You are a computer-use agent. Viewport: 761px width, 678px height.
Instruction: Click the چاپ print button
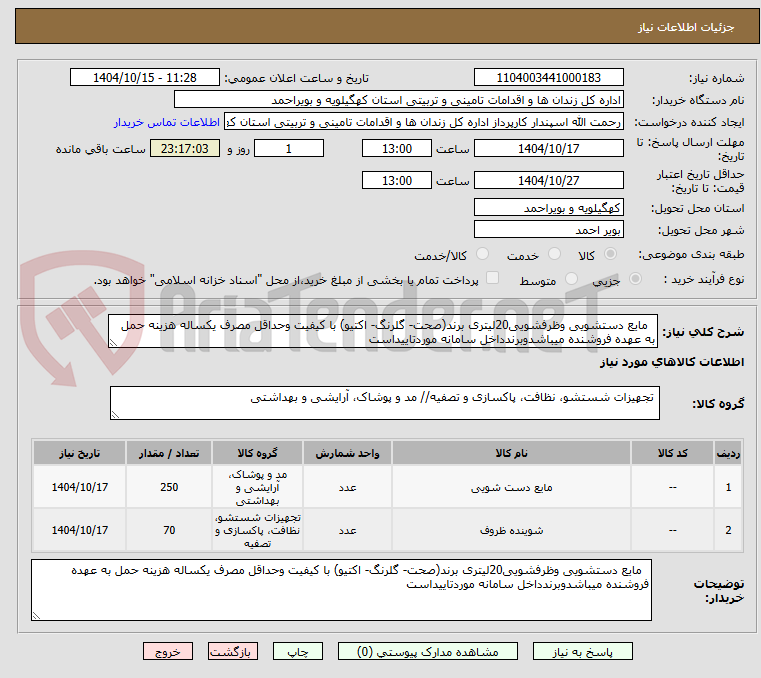[x=298, y=652]
